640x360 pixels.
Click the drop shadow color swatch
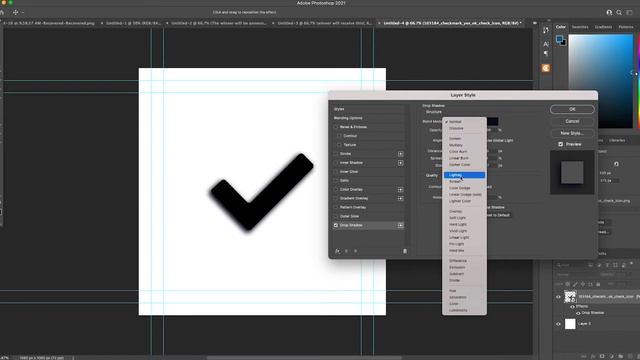pos(492,122)
